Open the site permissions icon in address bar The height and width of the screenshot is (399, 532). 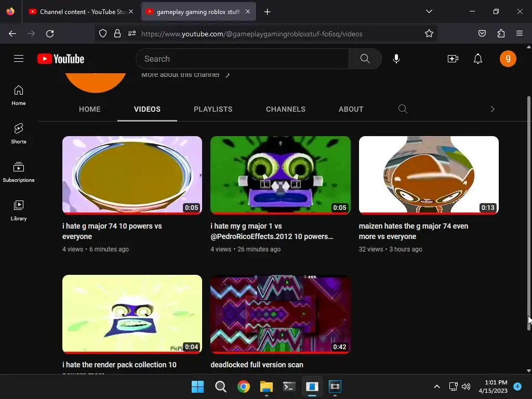(132, 34)
